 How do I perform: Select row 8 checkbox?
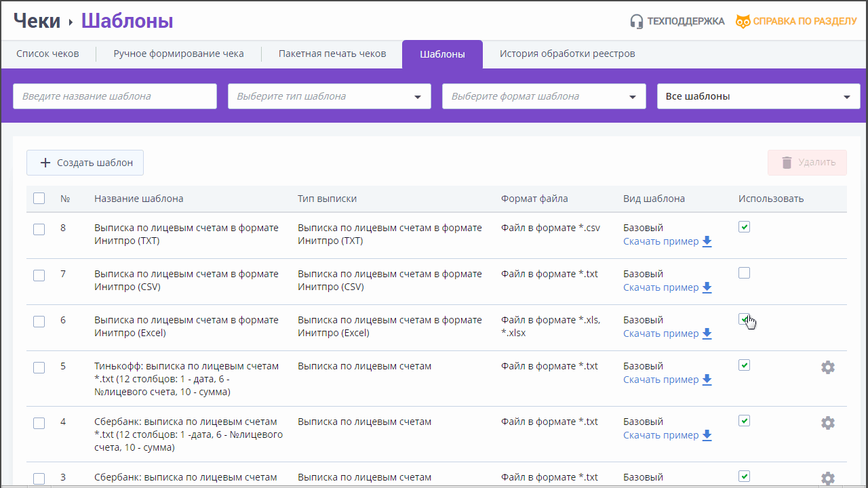[x=39, y=229]
